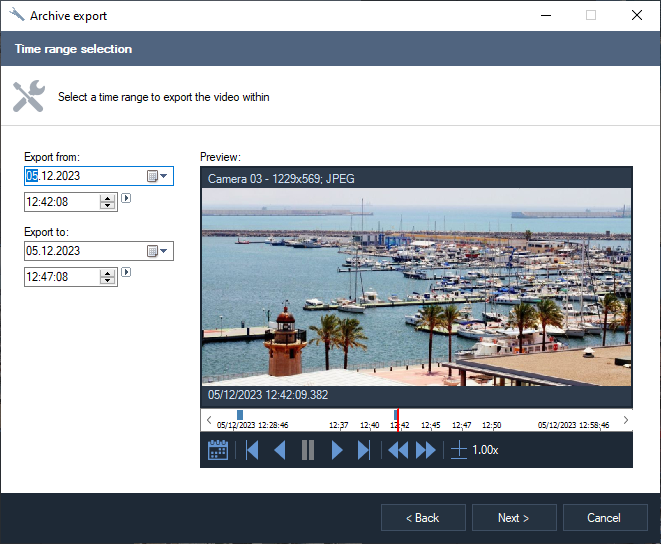Click the Export to time spinner arrows

[108, 277]
